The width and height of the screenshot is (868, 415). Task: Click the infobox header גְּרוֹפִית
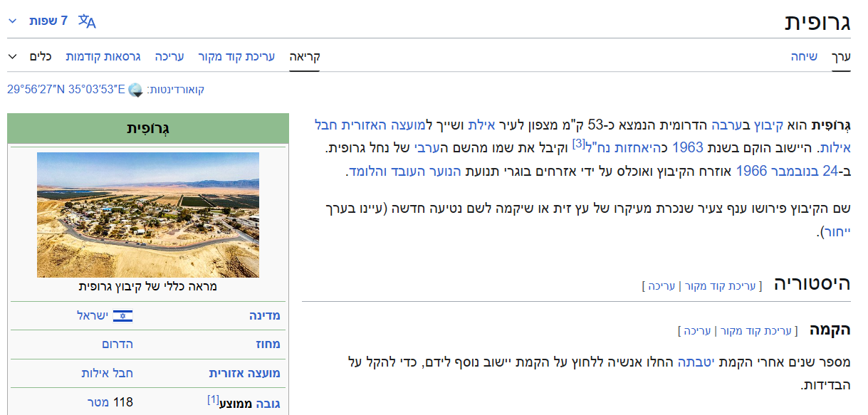(148, 128)
